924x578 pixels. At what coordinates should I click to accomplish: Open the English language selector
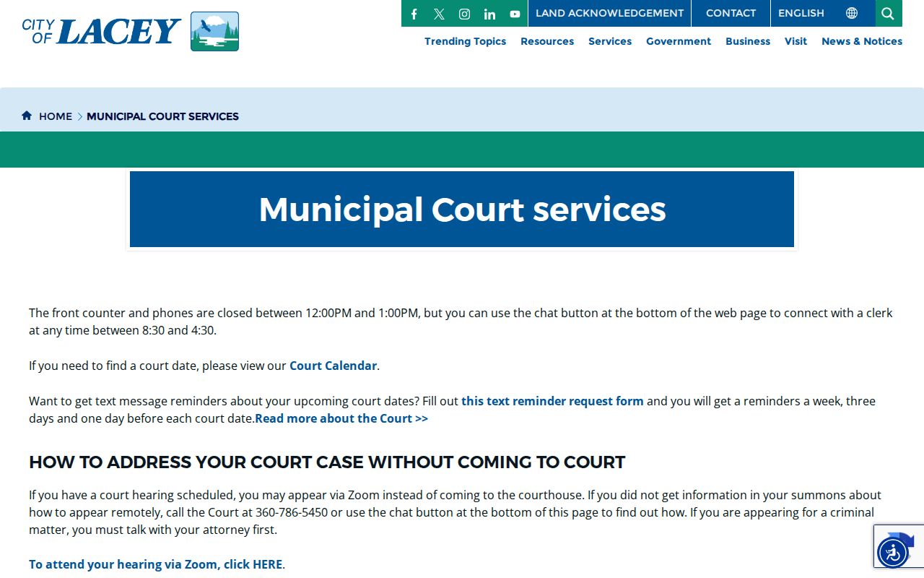click(x=801, y=13)
